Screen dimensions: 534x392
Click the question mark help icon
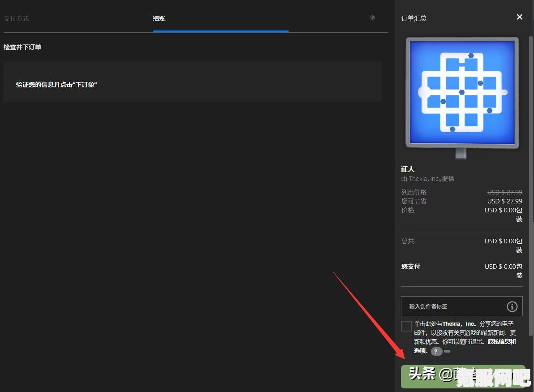(436, 352)
